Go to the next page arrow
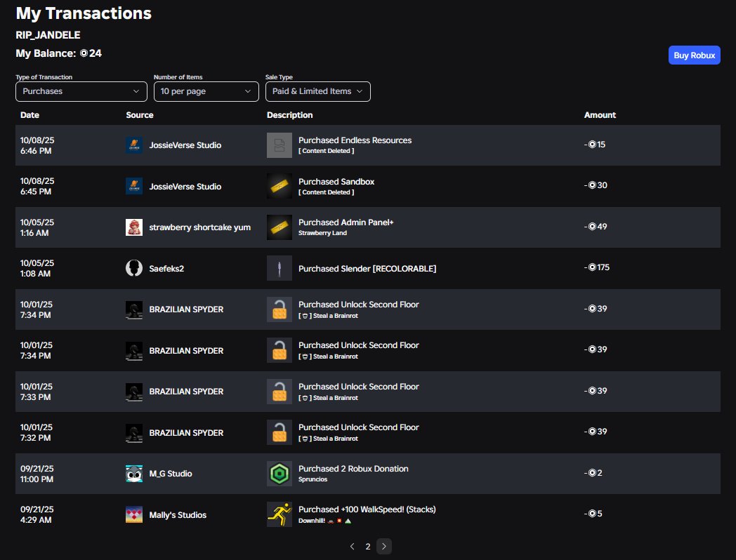This screenshot has width=736, height=560. pos(384,547)
